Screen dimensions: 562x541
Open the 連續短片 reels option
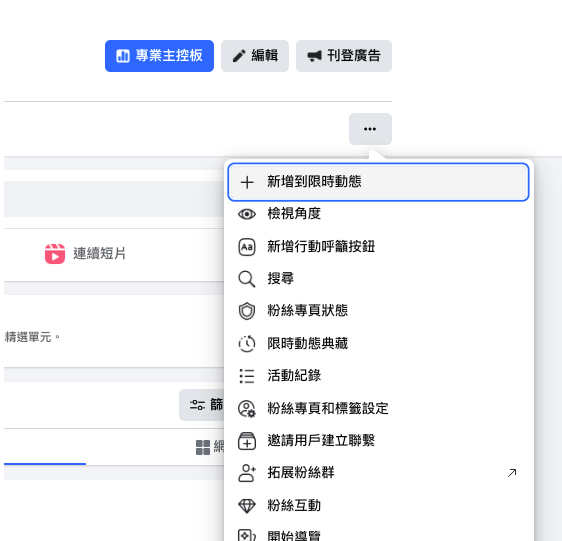tap(85, 254)
